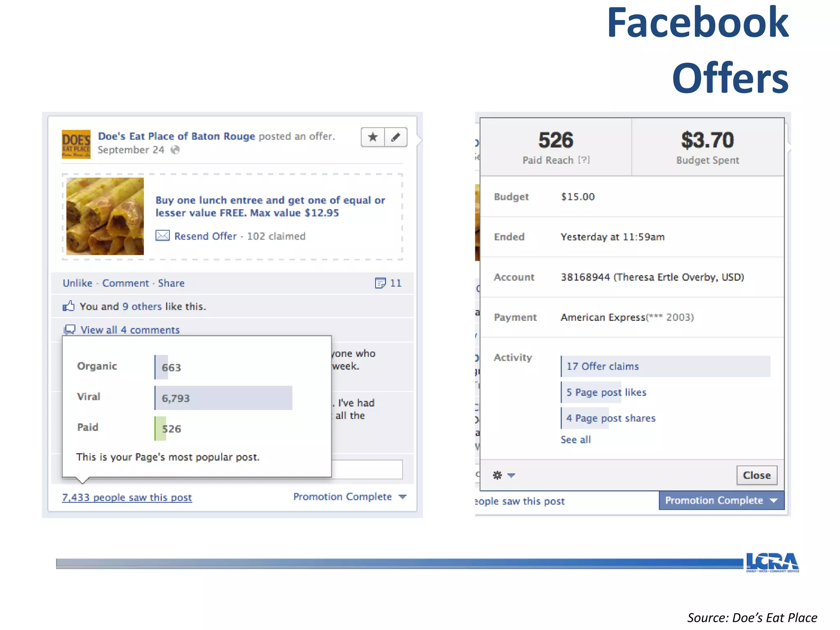
Task: Click the speech bubble comments icon
Action: (70, 329)
